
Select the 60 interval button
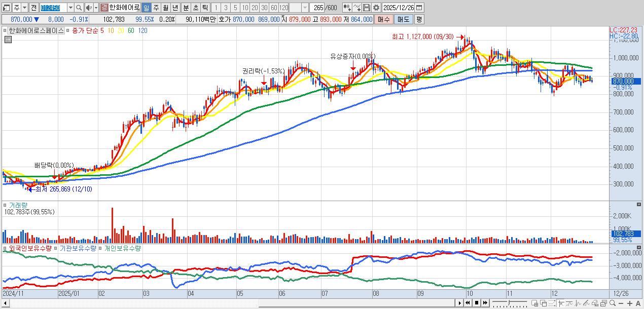(274, 8)
